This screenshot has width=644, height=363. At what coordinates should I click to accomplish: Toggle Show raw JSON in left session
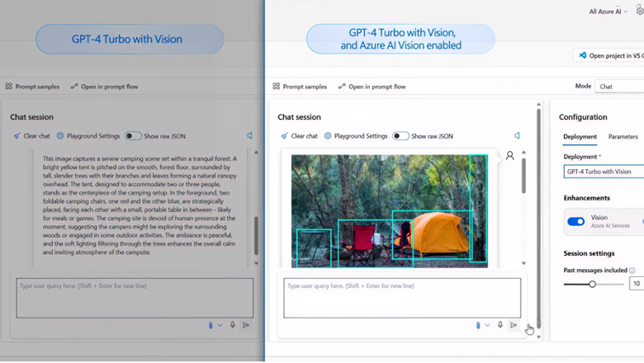pos(133,136)
